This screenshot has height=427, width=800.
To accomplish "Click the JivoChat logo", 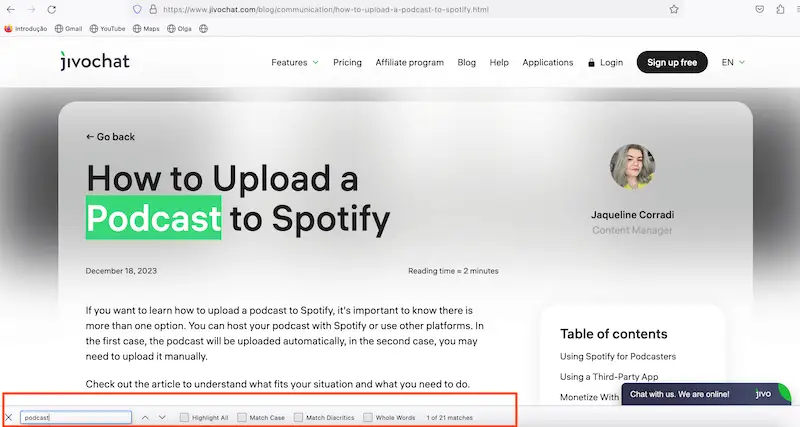I will click(x=95, y=61).
